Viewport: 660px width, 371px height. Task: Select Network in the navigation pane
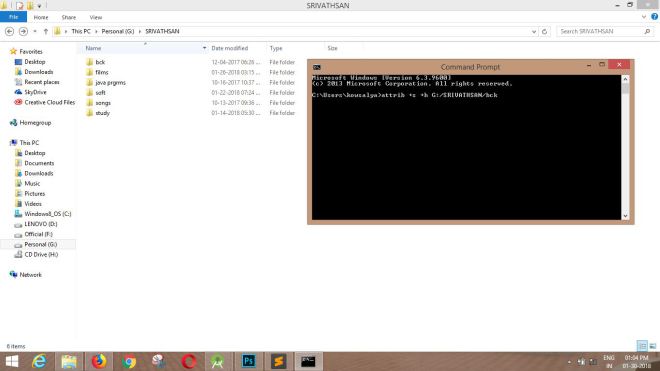[30, 275]
